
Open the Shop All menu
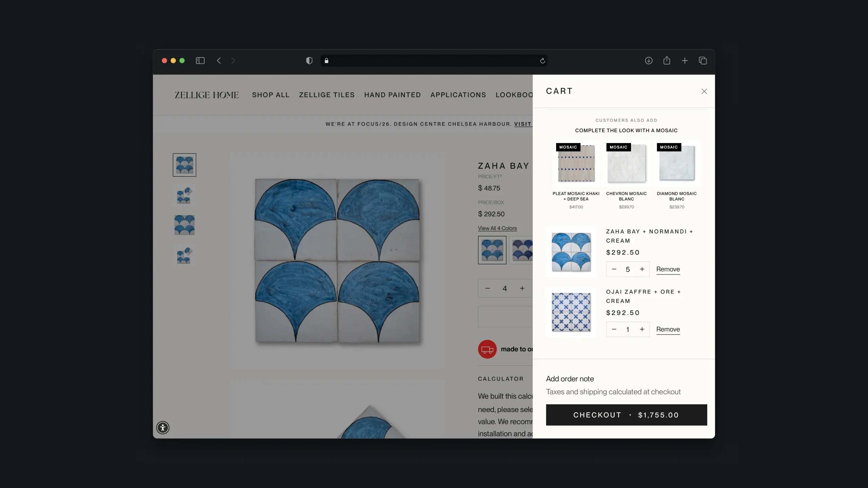pos(271,95)
